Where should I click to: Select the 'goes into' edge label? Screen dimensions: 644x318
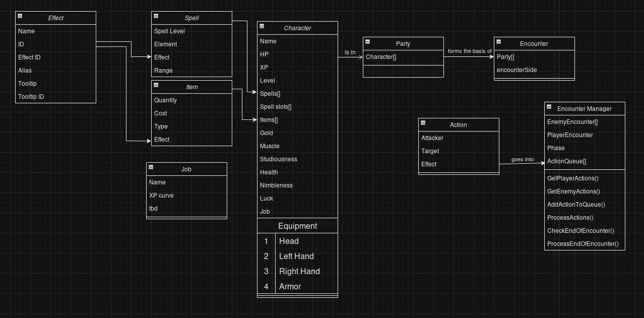tap(522, 160)
